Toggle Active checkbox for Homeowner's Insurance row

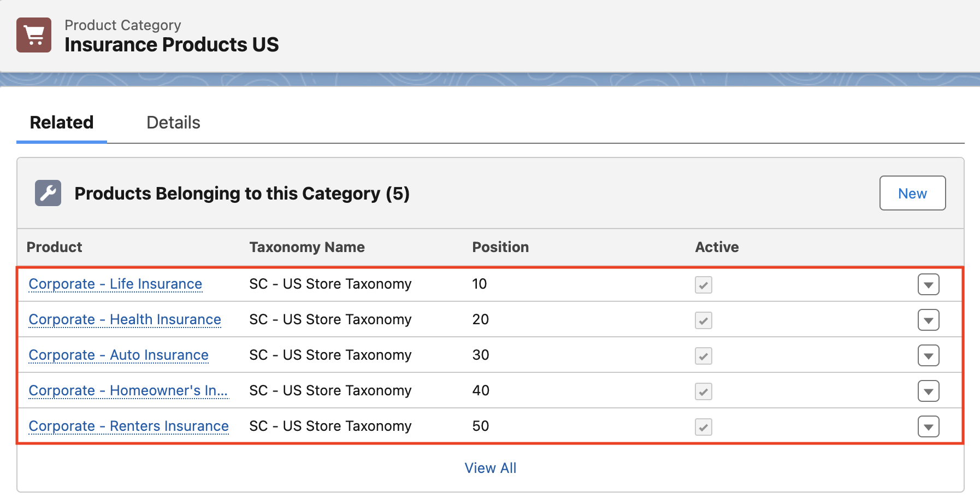[704, 391]
